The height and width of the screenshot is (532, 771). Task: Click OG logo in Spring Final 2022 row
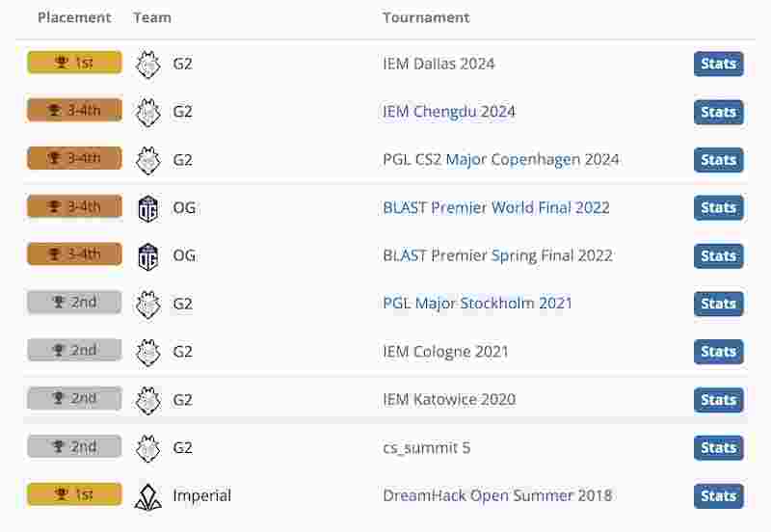(148, 256)
